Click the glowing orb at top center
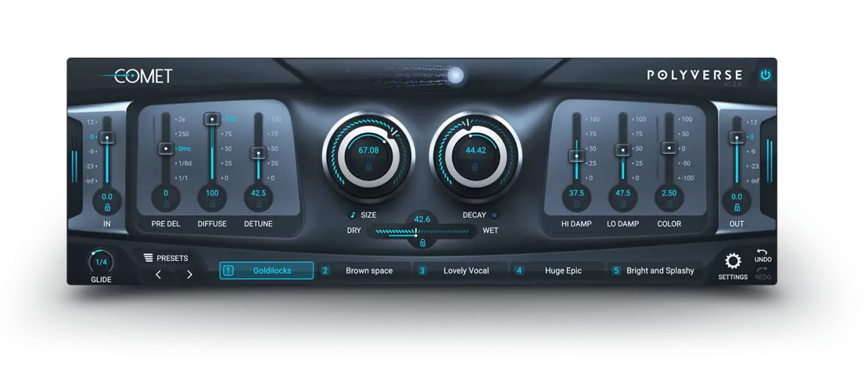 (456, 75)
